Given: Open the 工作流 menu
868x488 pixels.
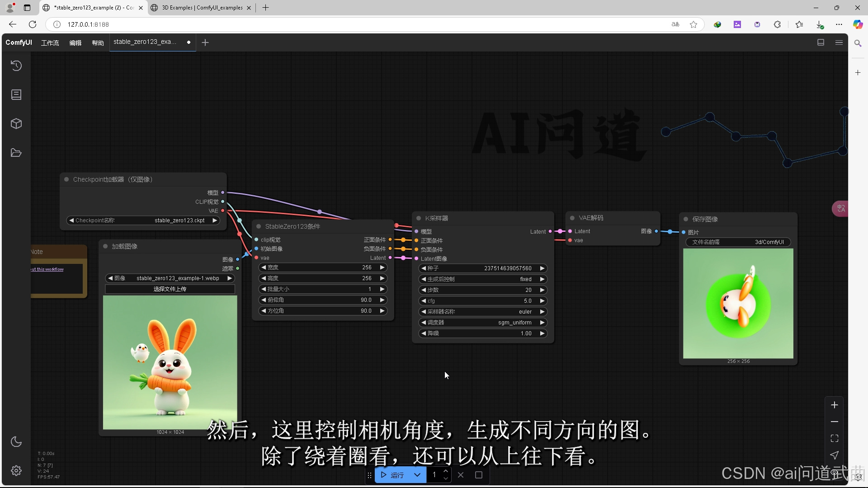Looking at the screenshot, I should click(x=50, y=43).
